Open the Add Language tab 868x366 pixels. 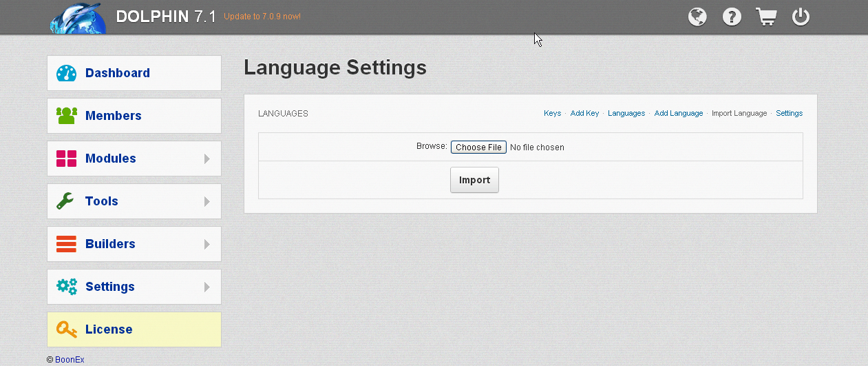point(678,113)
